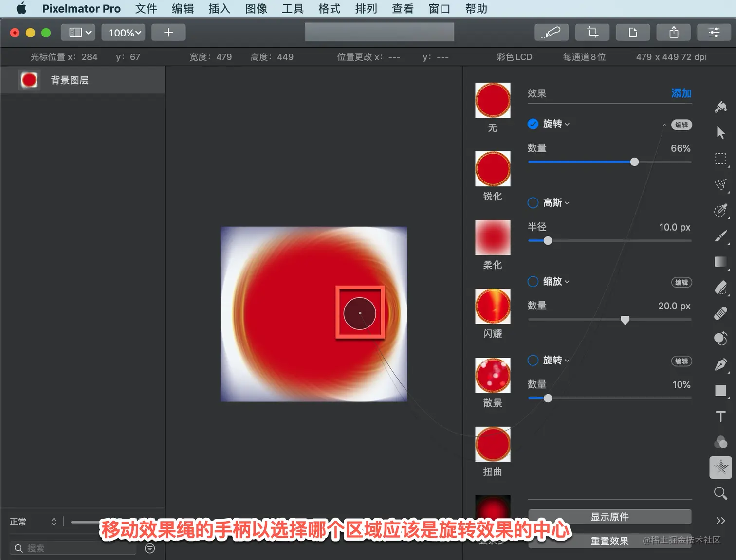Open the sidebar layout dropdown
The image size is (736, 560).
pyautogui.click(x=78, y=33)
